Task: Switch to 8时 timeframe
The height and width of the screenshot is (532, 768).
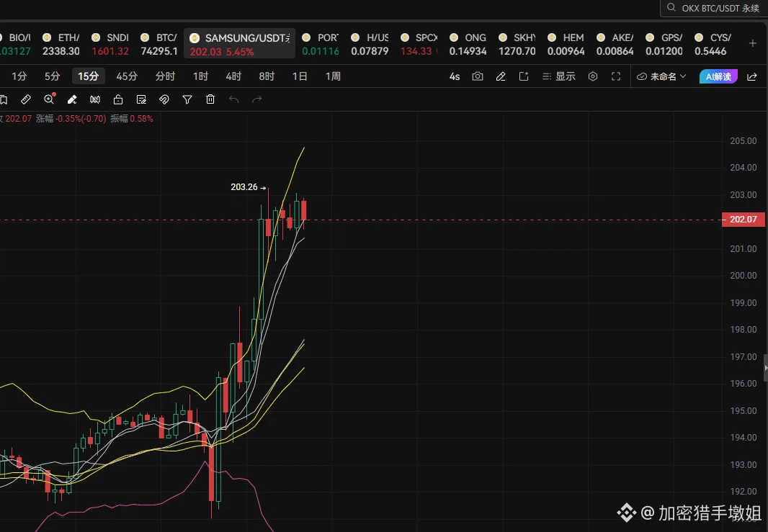Action: click(x=267, y=76)
